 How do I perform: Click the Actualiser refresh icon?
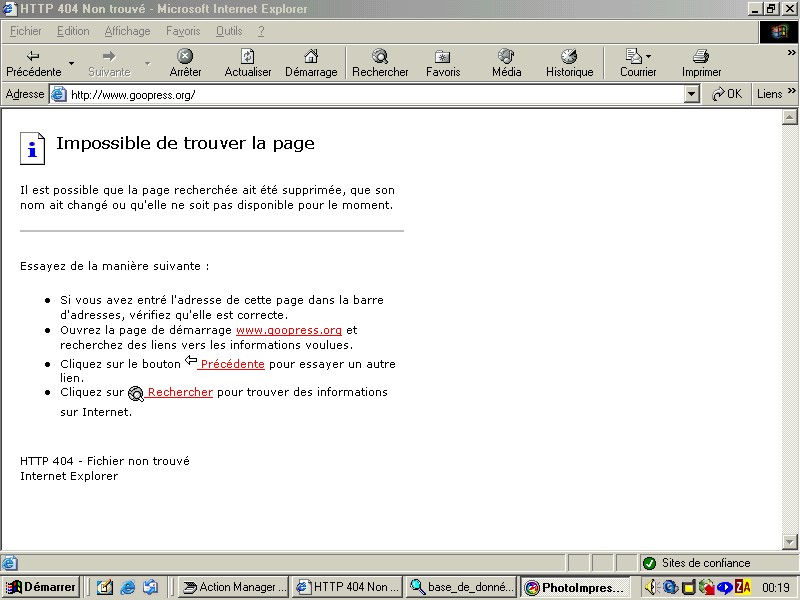[x=247, y=56]
